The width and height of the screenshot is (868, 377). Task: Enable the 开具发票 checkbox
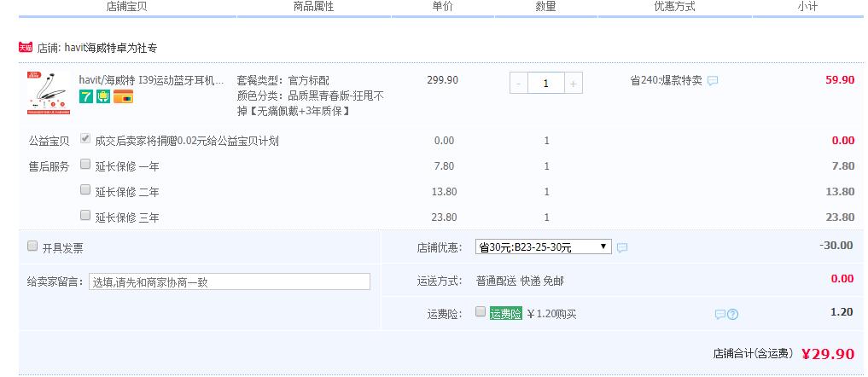click(x=32, y=246)
